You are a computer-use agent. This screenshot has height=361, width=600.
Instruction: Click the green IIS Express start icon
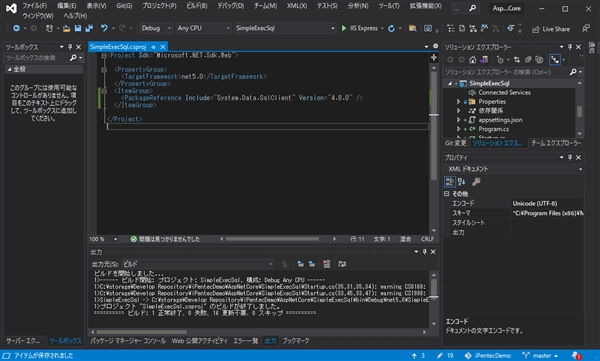tap(344, 28)
